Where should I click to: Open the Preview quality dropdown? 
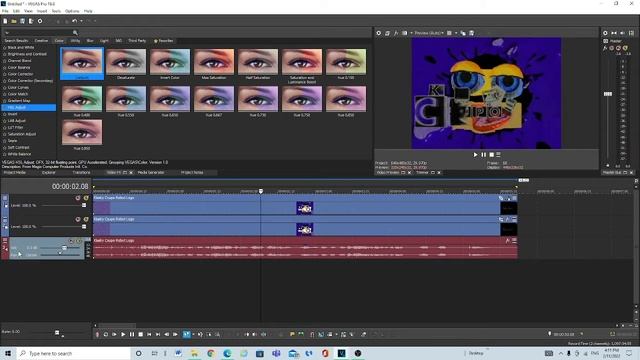coord(429,33)
